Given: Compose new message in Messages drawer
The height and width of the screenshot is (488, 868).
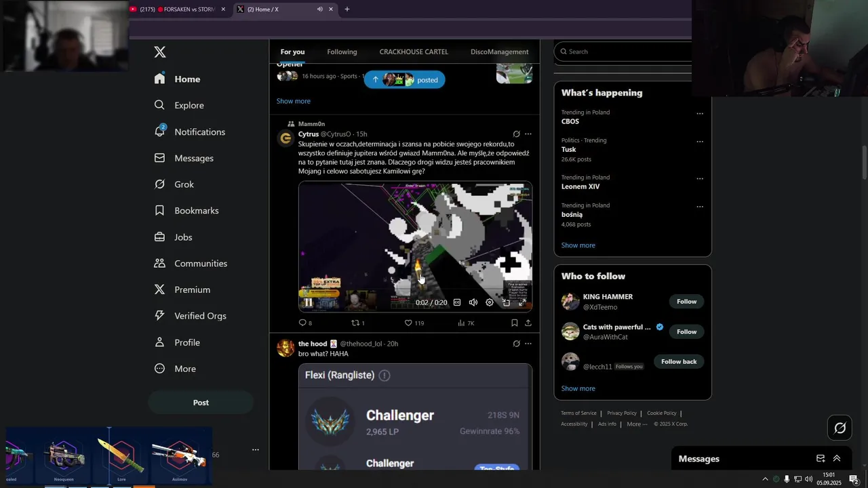Looking at the screenshot, I should pyautogui.click(x=821, y=459).
